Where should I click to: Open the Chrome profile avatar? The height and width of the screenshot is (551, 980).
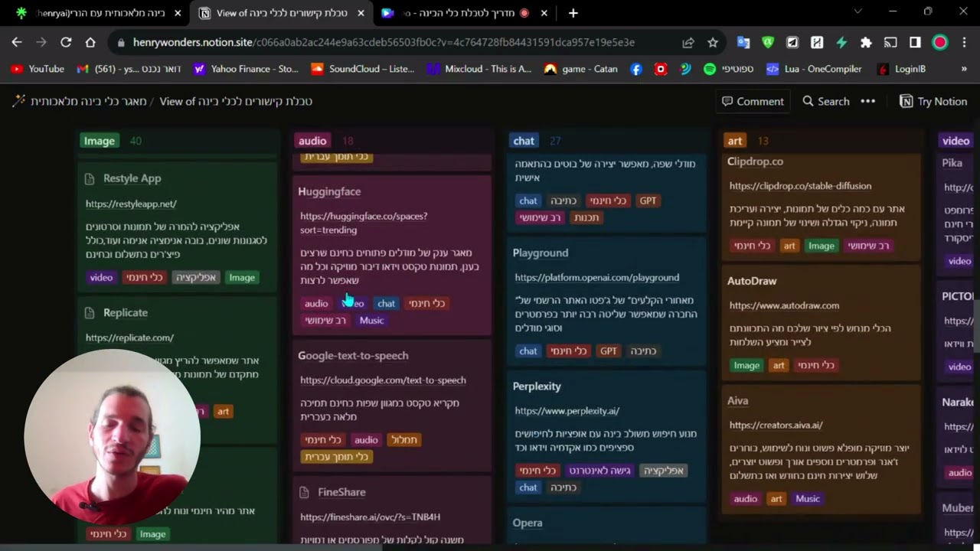pyautogui.click(x=940, y=42)
